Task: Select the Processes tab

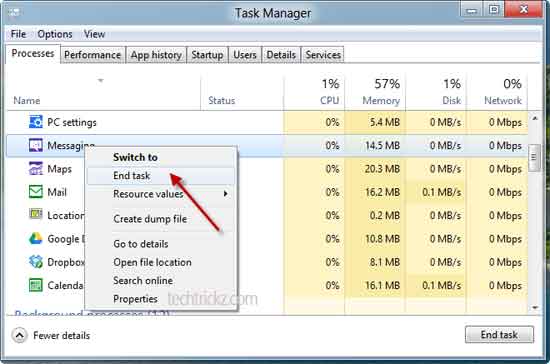Action: point(33,54)
